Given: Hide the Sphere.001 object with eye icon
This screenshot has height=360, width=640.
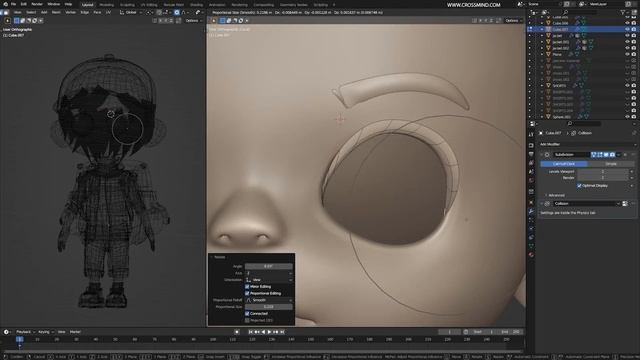Looking at the screenshot, I should [627, 117].
